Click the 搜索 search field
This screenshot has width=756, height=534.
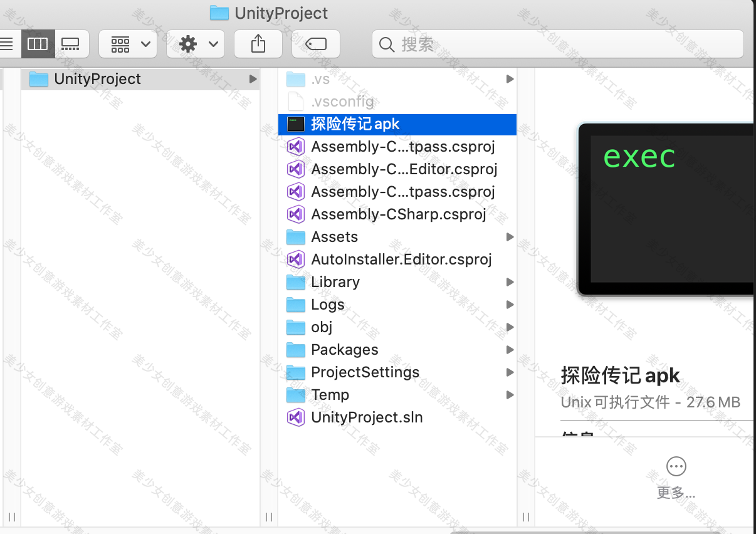click(x=558, y=44)
